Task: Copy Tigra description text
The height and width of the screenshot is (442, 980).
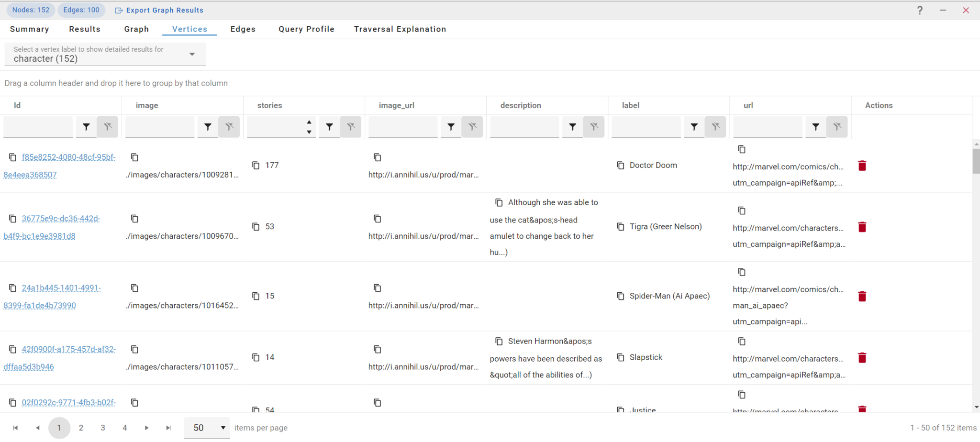Action: [x=499, y=203]
